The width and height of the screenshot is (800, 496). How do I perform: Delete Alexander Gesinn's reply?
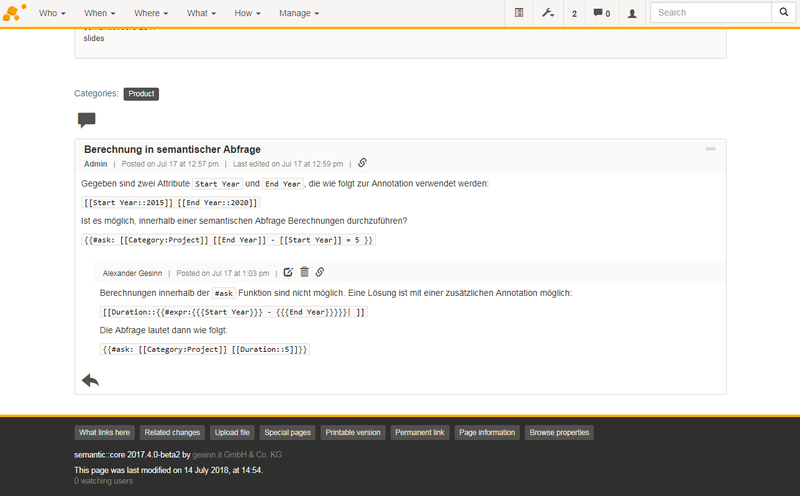(304, 272)
